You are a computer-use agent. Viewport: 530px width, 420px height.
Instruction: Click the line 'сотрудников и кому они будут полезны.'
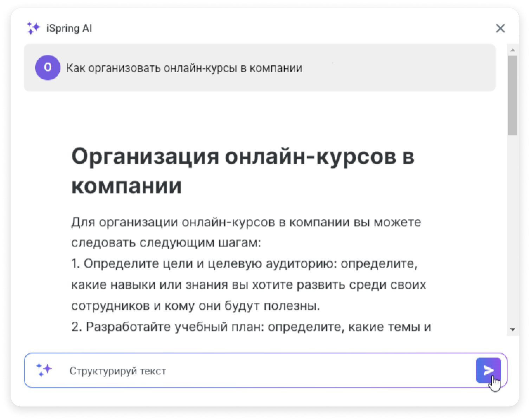click(x=195, y=306)
